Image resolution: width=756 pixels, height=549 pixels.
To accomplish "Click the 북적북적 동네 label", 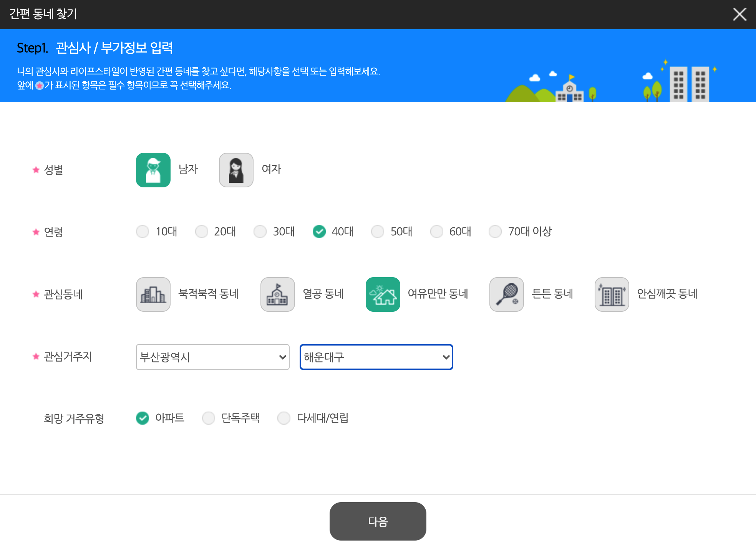I will pyautogui.click(x=209, y=294).
